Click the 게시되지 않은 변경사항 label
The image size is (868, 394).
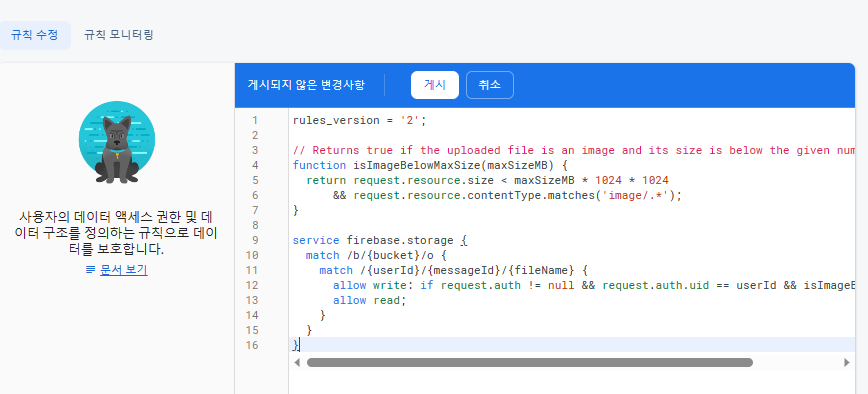306,85
